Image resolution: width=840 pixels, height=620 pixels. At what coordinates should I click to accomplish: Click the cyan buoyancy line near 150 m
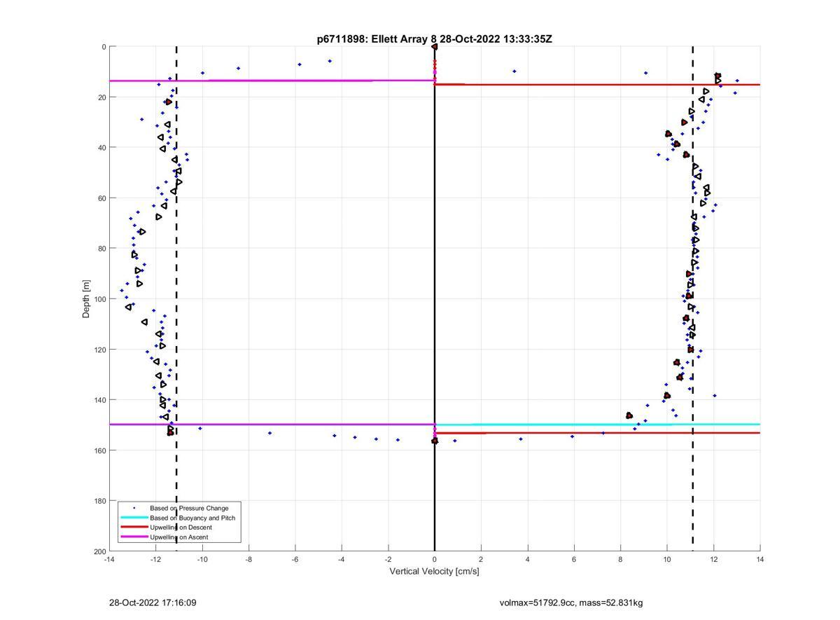pyautogui.click(x=597, y=424)
